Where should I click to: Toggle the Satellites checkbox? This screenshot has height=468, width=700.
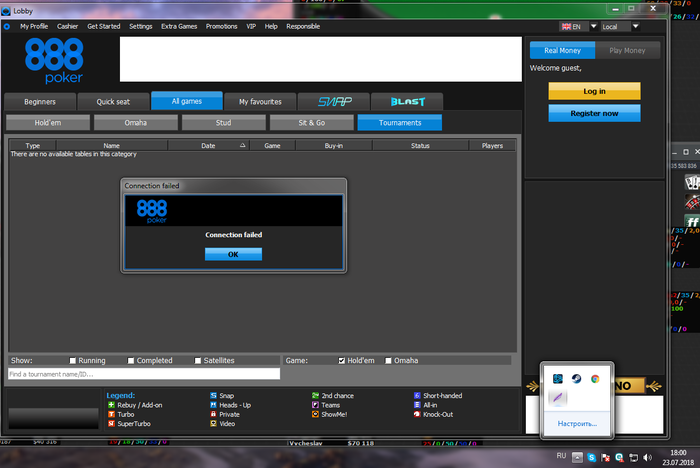click(x=197, y=360)
